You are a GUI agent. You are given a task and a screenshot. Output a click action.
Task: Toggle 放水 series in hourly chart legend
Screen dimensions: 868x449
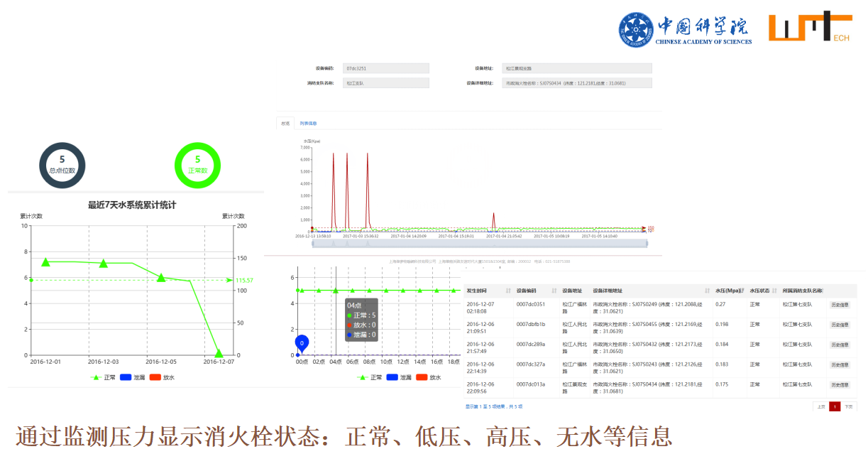(428, 377)
